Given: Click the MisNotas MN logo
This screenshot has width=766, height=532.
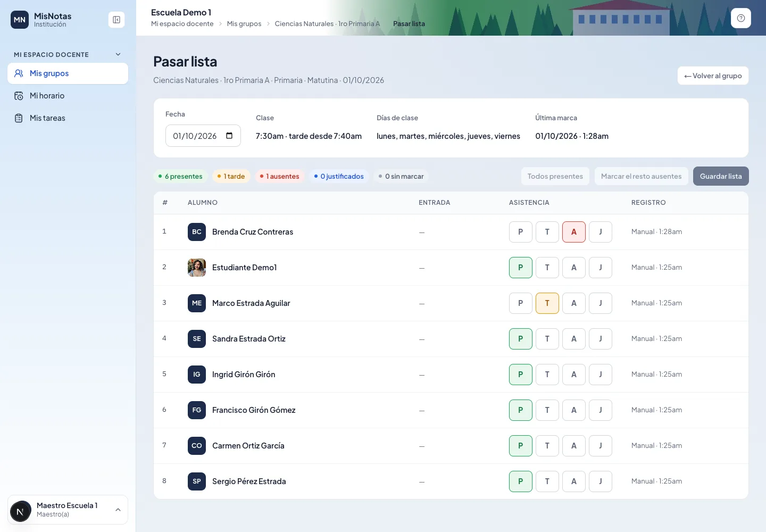Looking at the screenshot, I should pos(20,20).
